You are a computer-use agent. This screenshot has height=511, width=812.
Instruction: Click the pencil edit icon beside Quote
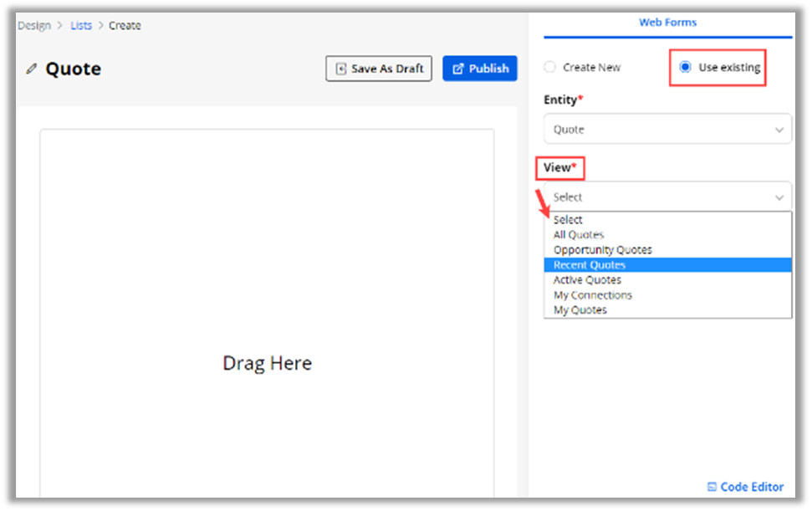[32, 69]
